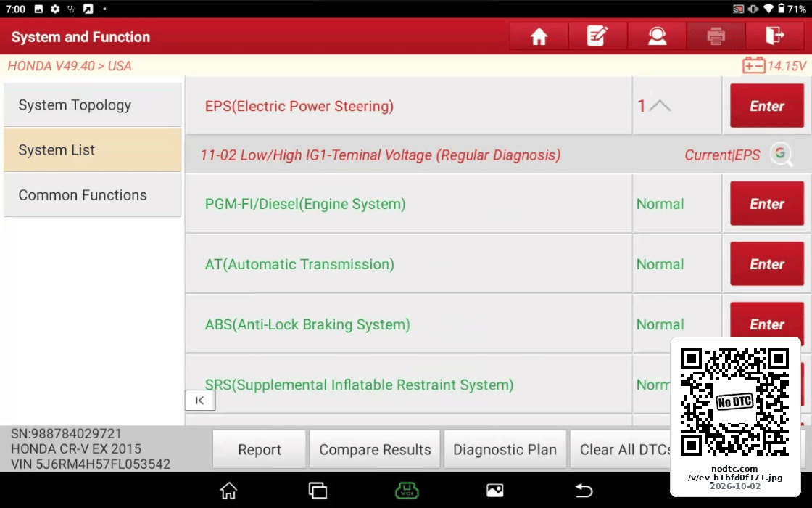Switch to System Topology tab
This screenshot has height=508, width=812.
92,105
